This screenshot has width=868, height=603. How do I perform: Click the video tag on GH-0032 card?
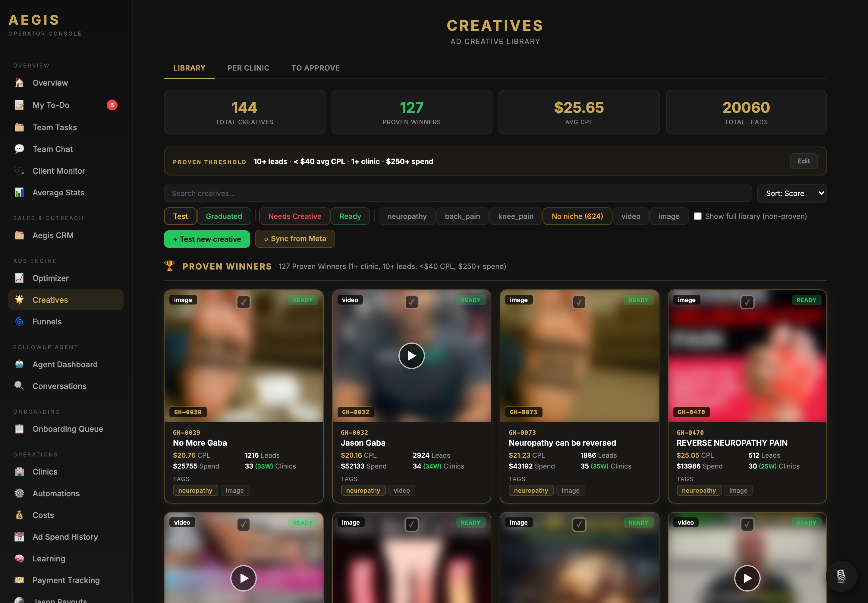click(x=401, y=491)
